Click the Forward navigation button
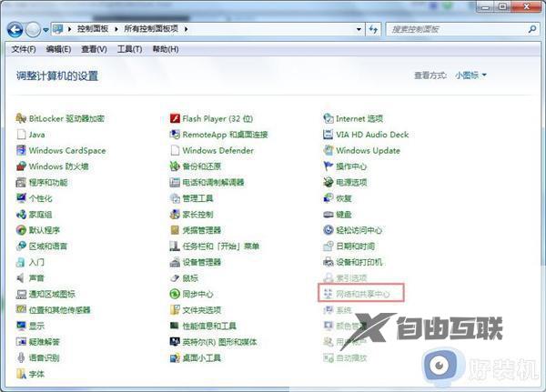 tap(34, 30)
